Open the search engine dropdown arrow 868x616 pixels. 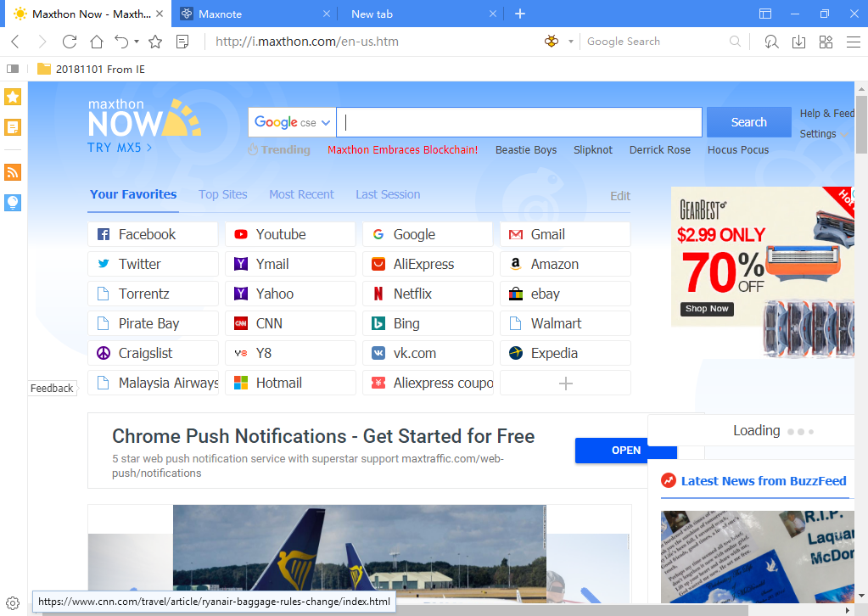click(x=571, y=42)
